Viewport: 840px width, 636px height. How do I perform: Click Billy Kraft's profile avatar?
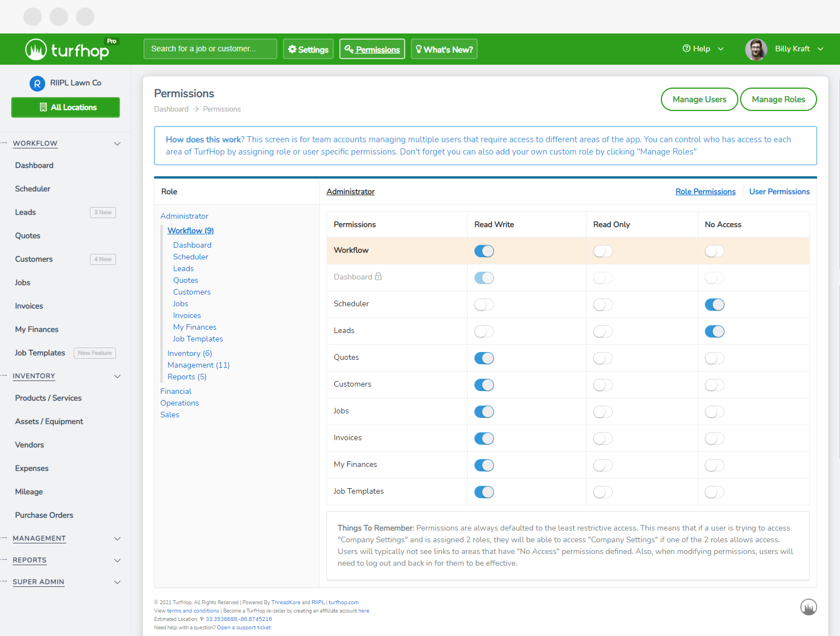pos(756,49)
